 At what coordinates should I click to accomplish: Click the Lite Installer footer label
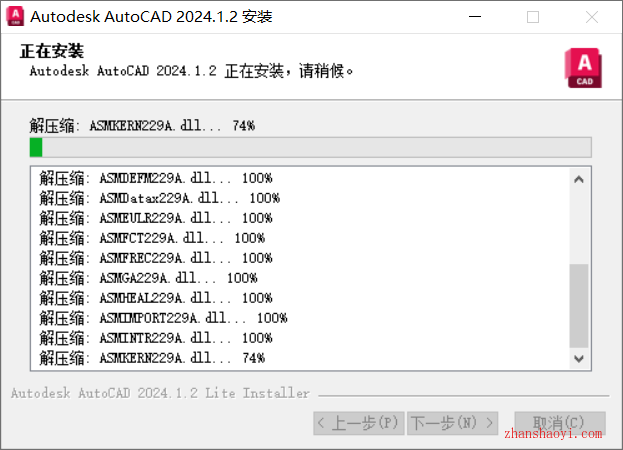[x=160, y=393]
